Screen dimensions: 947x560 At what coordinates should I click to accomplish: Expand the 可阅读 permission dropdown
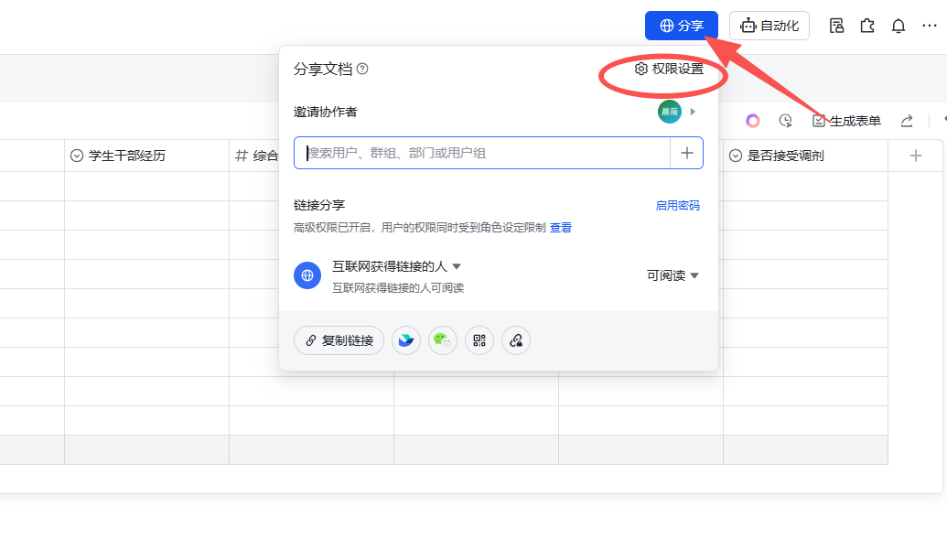673,275
